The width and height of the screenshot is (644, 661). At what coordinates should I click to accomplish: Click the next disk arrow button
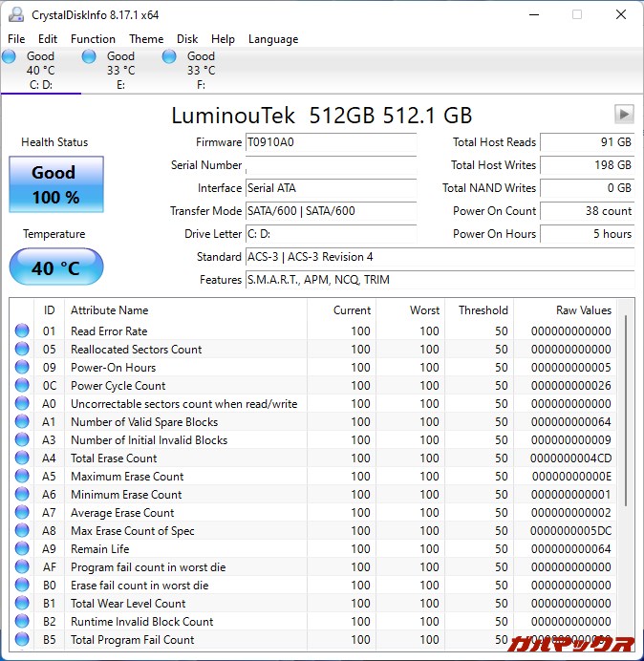(x=624, y=115)
